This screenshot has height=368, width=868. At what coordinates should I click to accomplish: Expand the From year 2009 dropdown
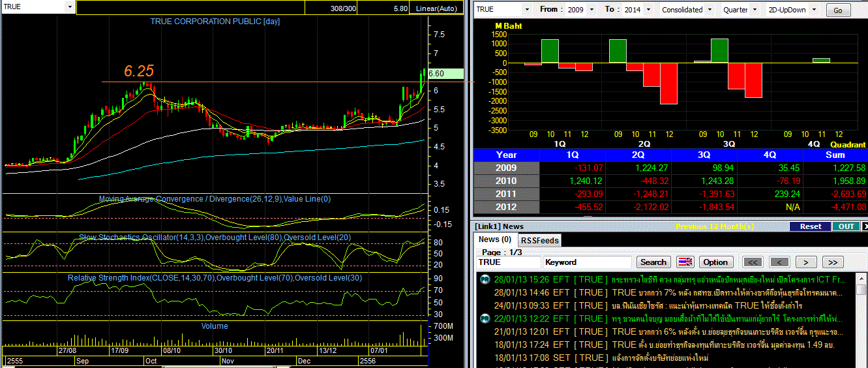coord(591,10)
